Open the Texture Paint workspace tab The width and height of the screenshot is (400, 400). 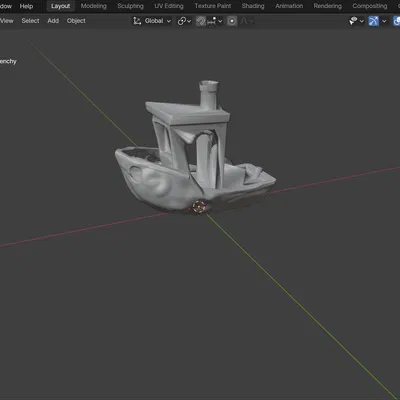(213, 6)
